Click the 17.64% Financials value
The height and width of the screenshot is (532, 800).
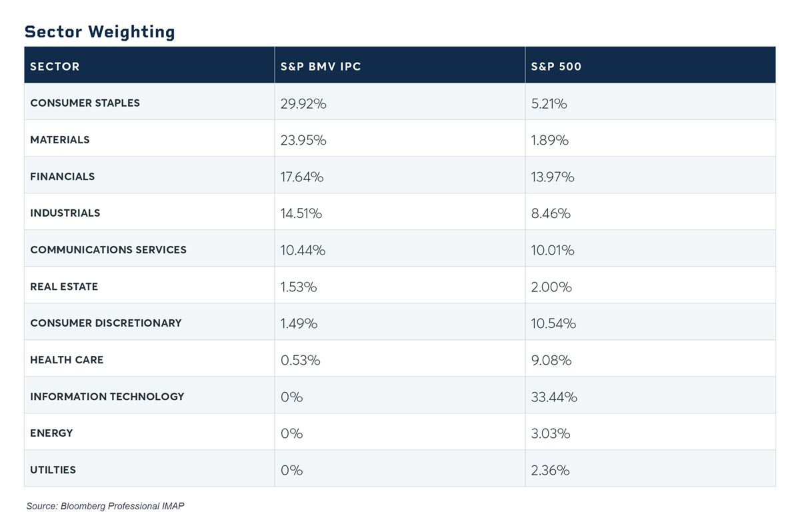click(x=302, y=177)
